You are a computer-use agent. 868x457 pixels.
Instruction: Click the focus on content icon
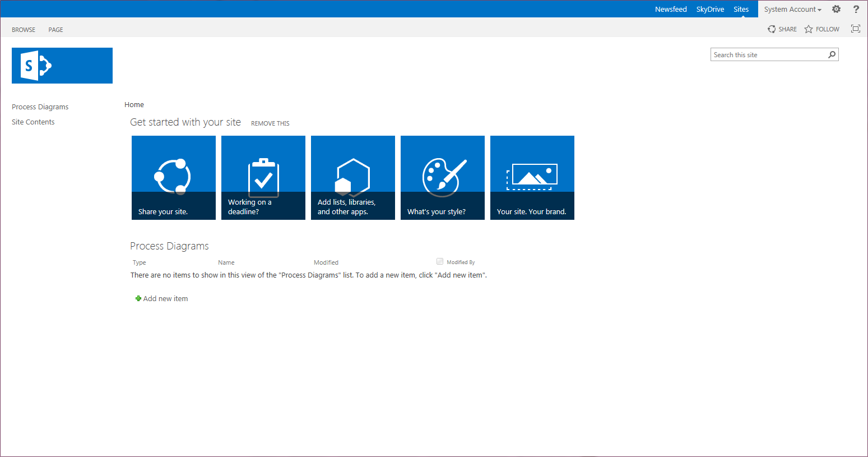tap(855, 29)
